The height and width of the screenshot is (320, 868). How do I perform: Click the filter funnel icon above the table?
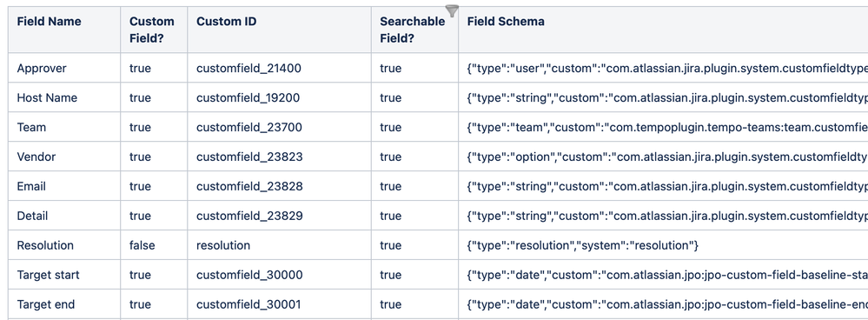452,10
